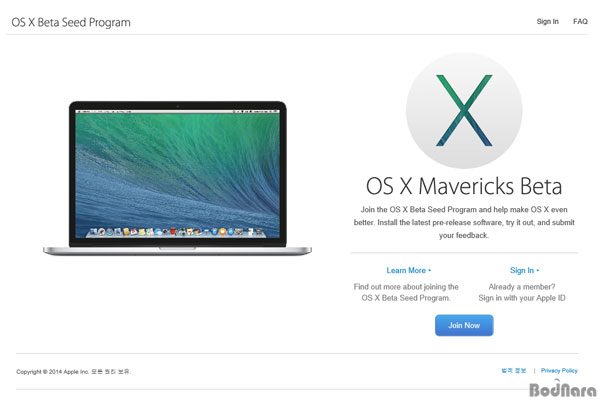Click the large OS X logo circle

click(464, 110)
